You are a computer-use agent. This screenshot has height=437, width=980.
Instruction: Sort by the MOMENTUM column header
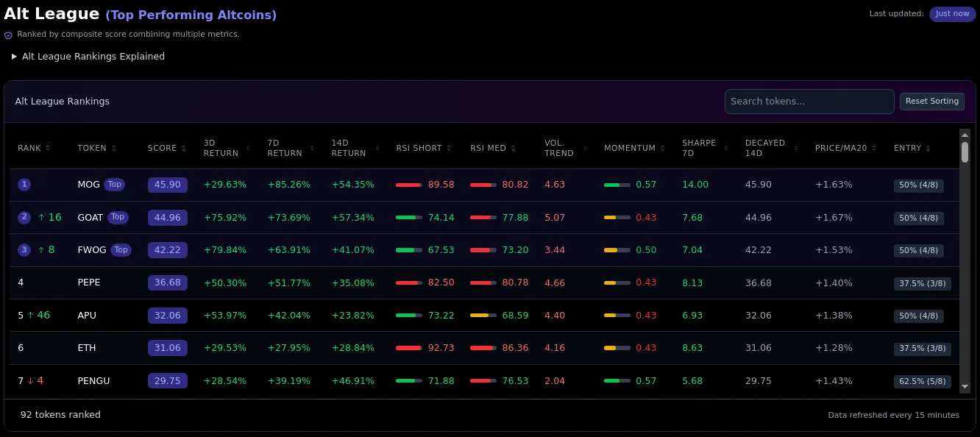tap(633, 149)
